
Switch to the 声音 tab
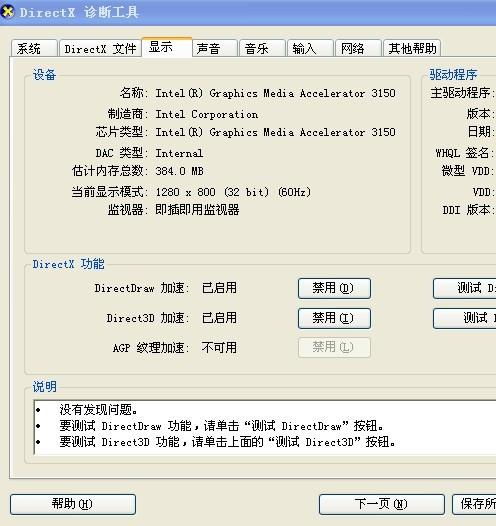(215, 48)
